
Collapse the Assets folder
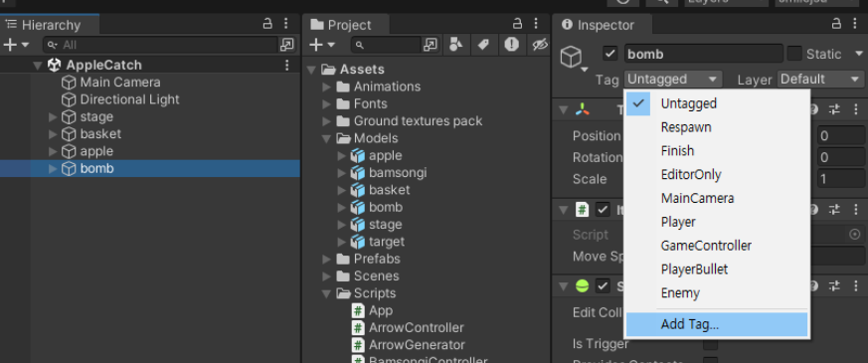coord(312,70)
